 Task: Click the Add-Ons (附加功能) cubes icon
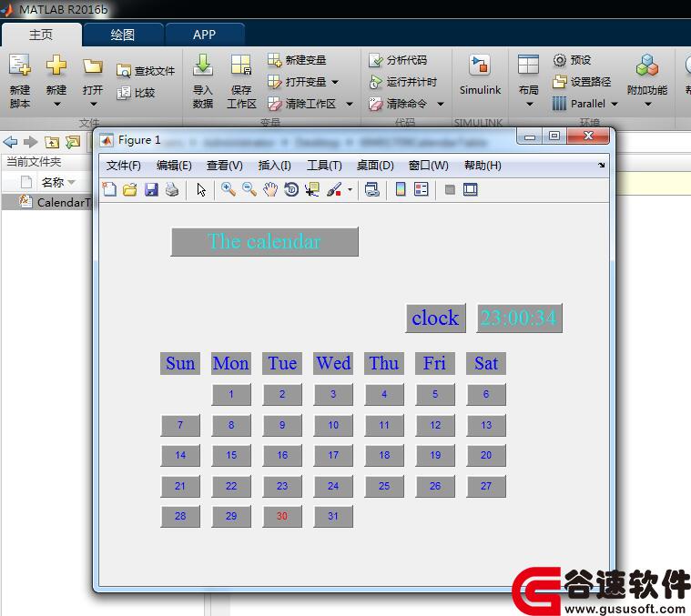click(647, 66)
